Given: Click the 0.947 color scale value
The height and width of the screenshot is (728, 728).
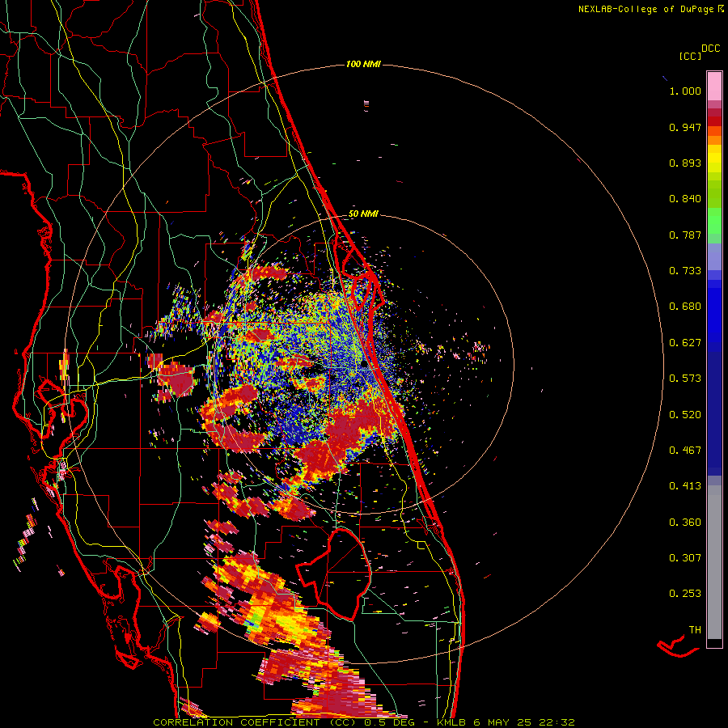Looking at the screenshot, I should pos(685,127).
